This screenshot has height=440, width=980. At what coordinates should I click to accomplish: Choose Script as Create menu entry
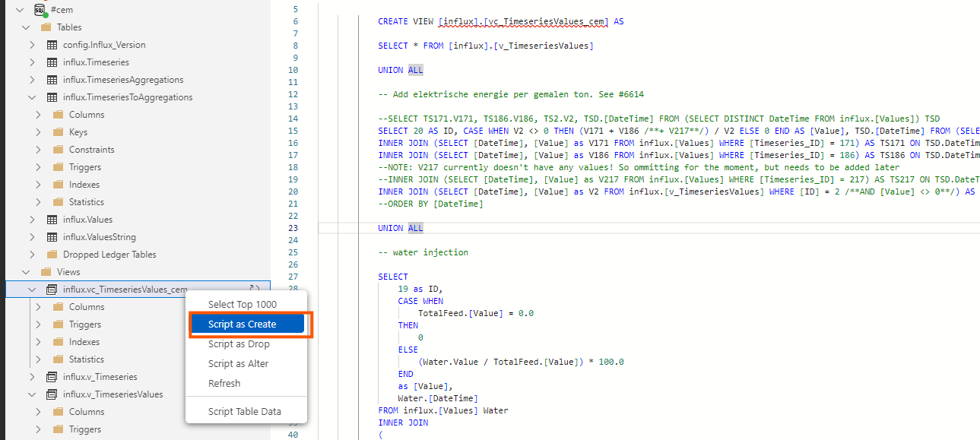[x=246, y=324]
